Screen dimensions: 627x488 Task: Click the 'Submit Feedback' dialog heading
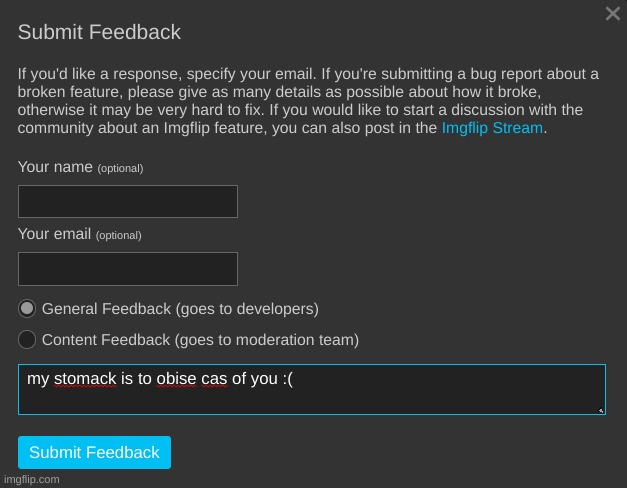tap(99, 32)
